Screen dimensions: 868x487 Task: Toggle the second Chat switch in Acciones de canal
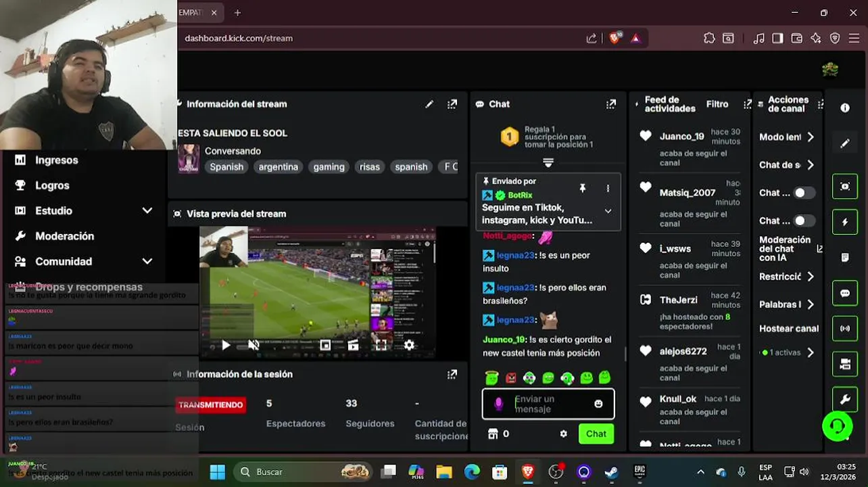point(804,221)
